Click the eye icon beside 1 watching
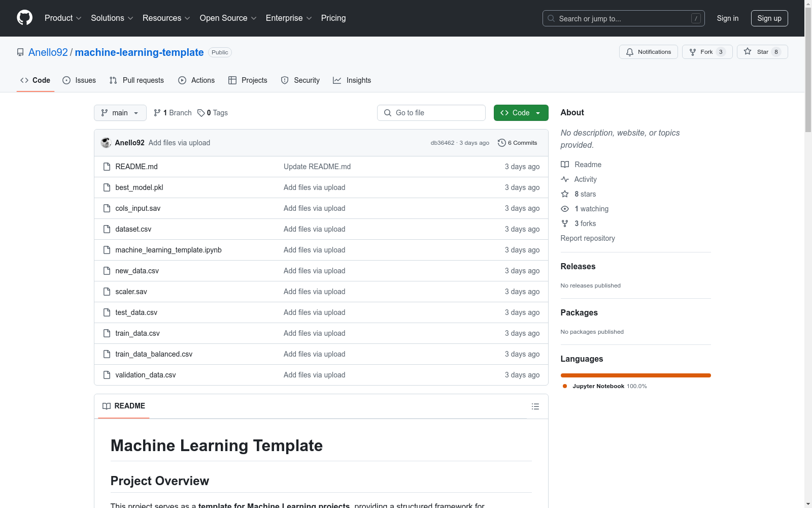 click(565, 209)
